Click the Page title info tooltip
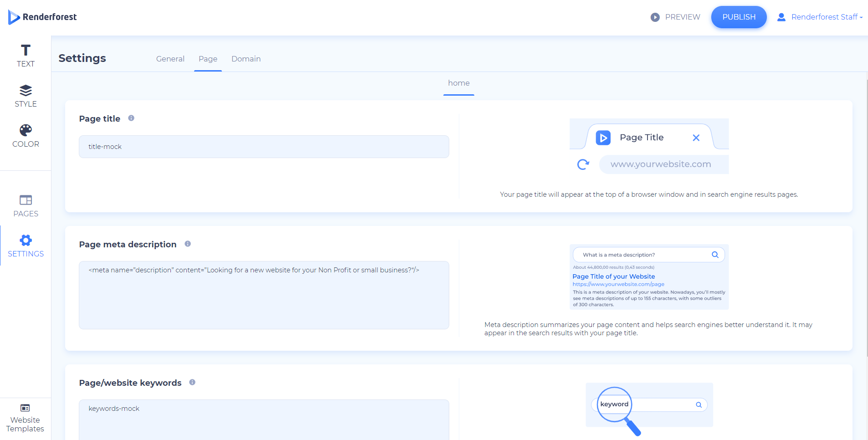Screen dimensions: 868x440 click(131, 118)
